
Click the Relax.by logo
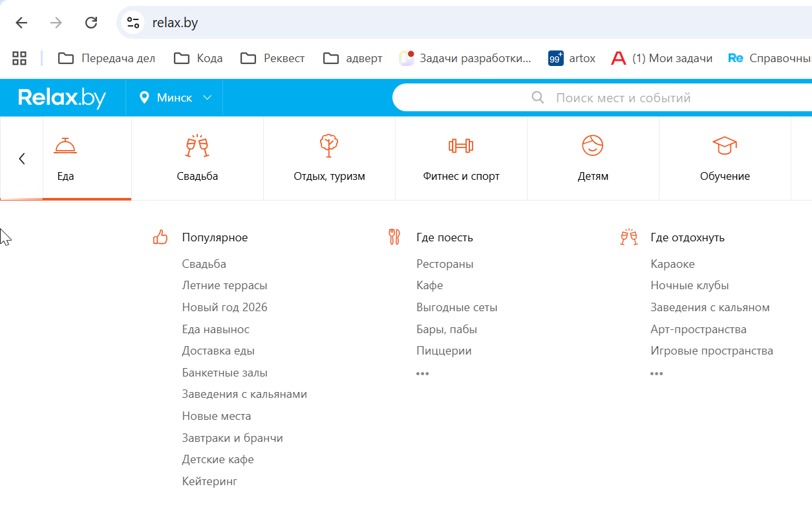click(62, 98)
